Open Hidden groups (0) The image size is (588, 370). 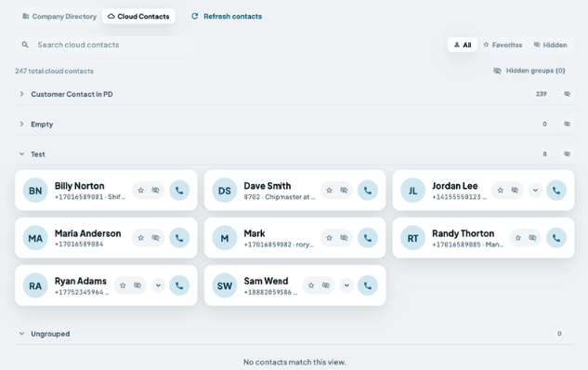(x=529, y=71)
